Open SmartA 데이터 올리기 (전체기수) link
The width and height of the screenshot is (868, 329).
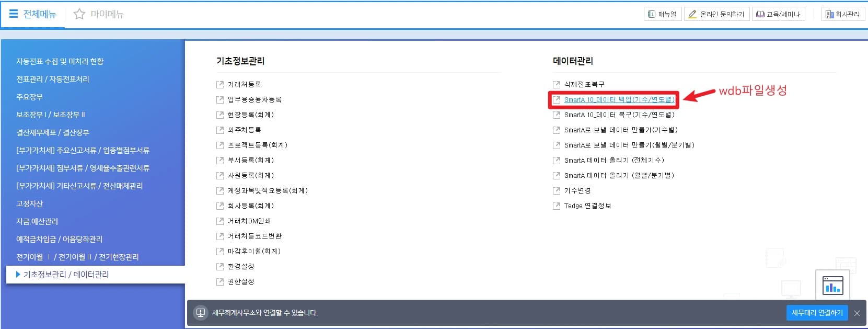tap(614, 160)
